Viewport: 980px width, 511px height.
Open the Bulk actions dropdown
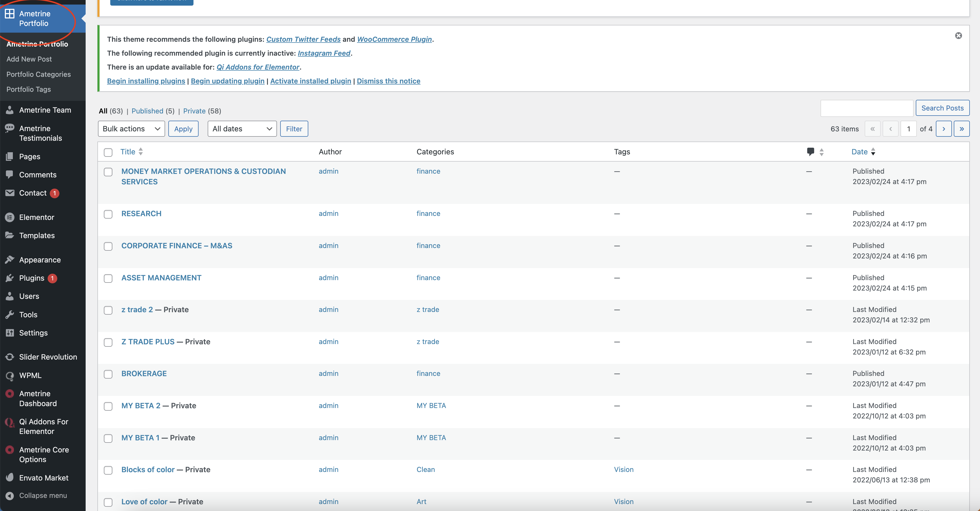tap(131, 129)
